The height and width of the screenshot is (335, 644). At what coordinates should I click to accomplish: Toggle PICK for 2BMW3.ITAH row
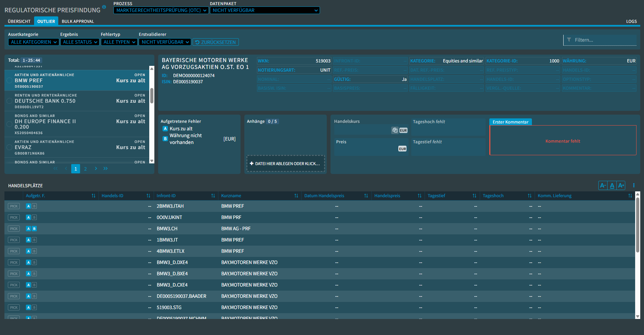(x=14, y=206)
